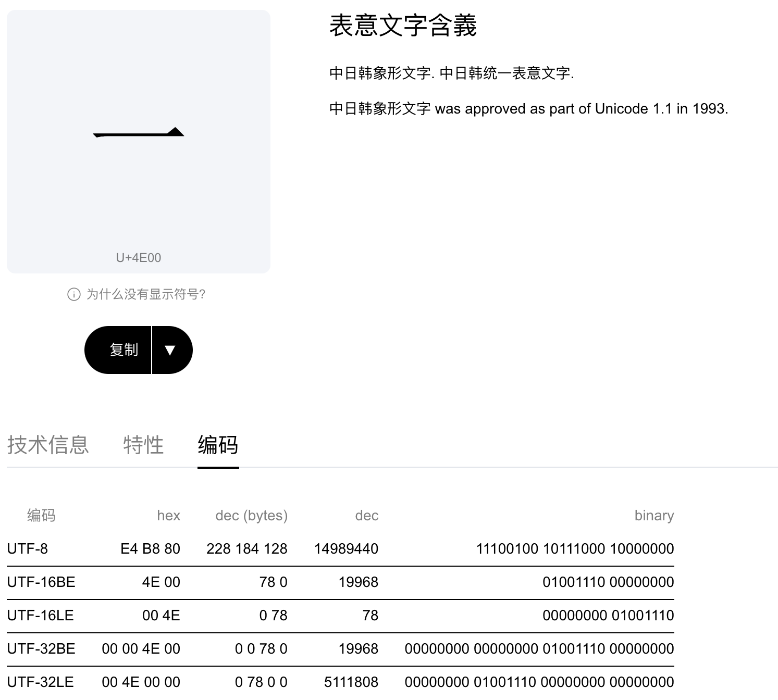The width and height of the screenshot is (778, 700).
Task: Click the dec (bytes) column header
Action: point(252,516)
